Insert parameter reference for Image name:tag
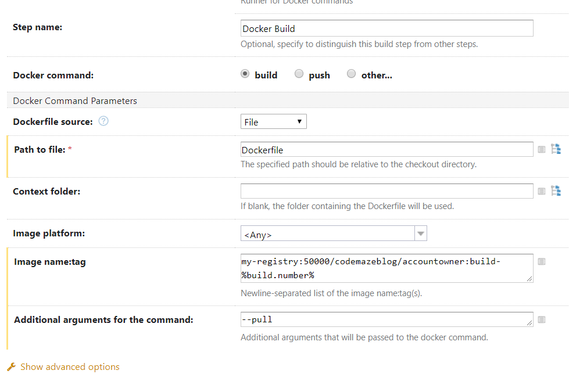569x392 pixels. point(542,262)
